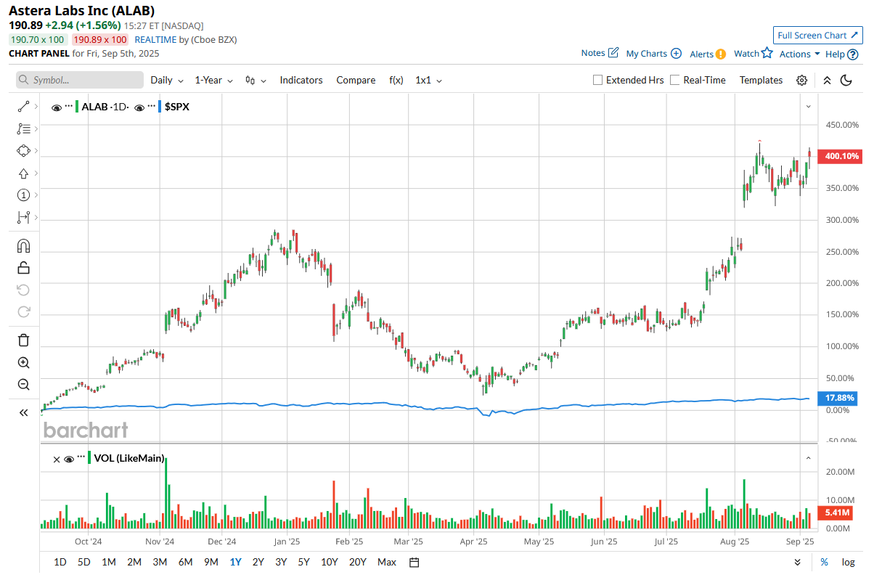Collapse the volume pane chevron

click(808, 458)
